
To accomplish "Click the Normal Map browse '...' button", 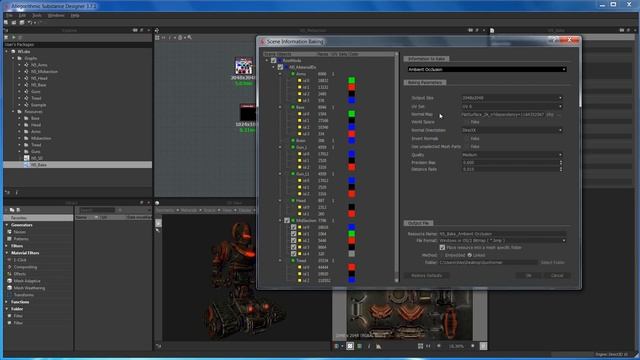I will (559, 115).
